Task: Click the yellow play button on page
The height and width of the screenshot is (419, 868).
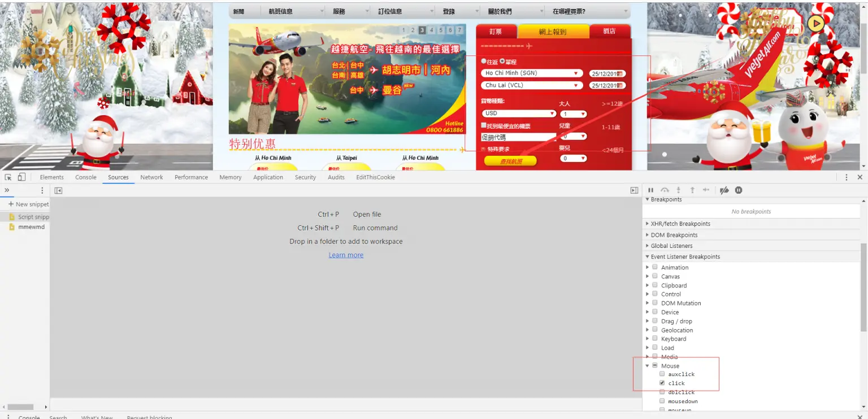Action: tap(815, 23)
